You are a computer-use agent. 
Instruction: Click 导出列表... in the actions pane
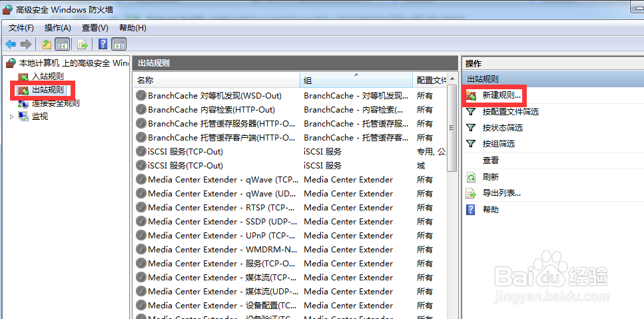[x=501, y=193]
